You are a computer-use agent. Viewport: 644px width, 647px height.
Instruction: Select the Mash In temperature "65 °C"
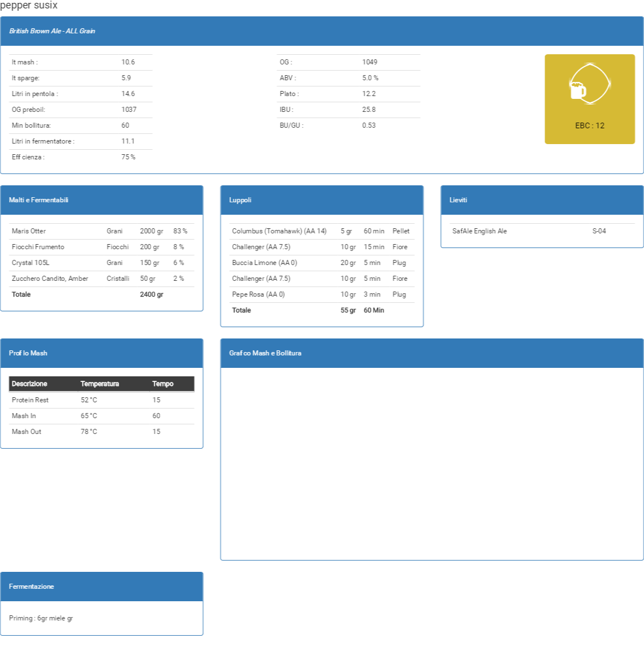pyautogui.click(x=89, y=416)
